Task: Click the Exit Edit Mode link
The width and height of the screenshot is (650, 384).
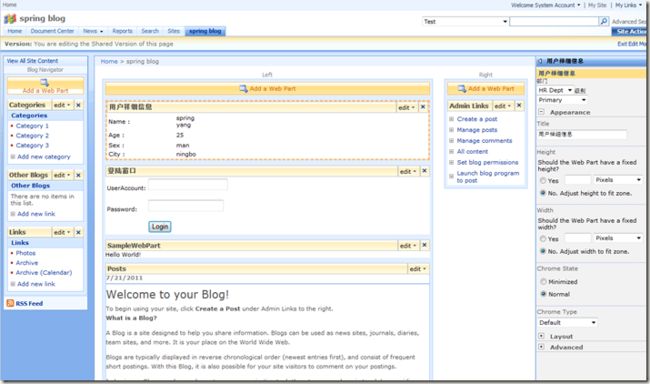Action: click(632, 44)
